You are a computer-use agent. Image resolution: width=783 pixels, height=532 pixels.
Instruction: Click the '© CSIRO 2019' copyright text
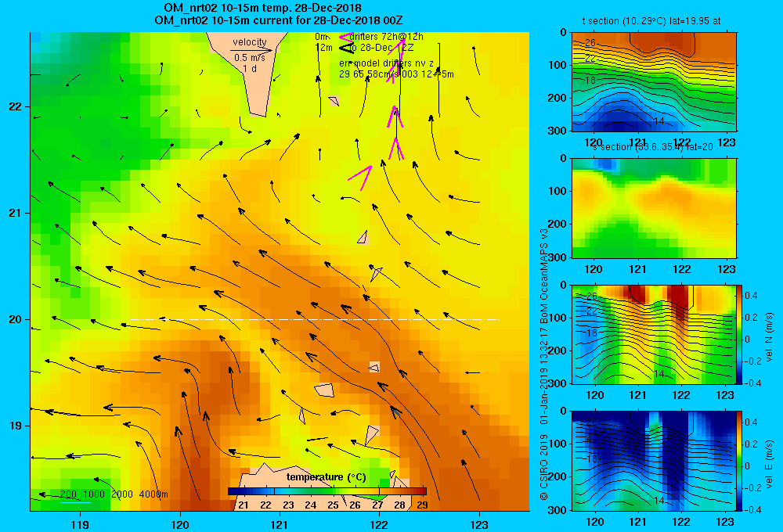[543, 467]
